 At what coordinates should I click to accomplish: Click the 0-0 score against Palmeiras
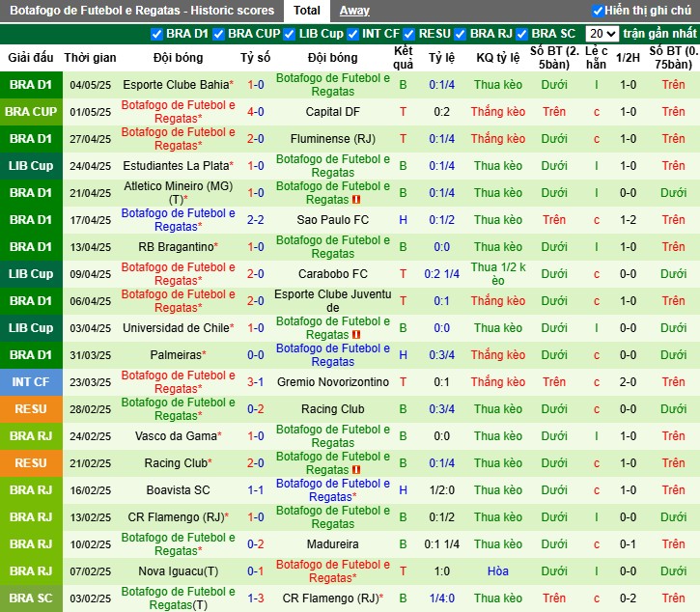(x=255, y=355)
